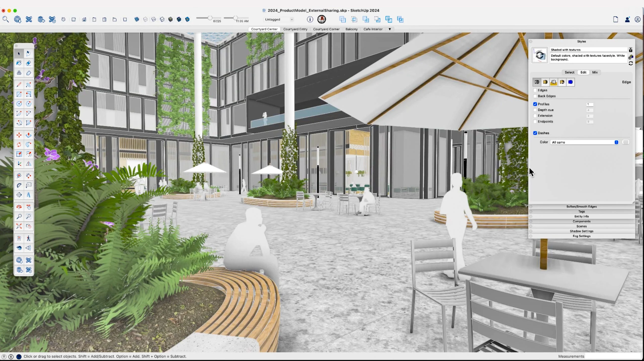Select the Eraser tool in the toolbar
Screen dimensions: 644x361
pyautogui.click(x=28, y=63)
